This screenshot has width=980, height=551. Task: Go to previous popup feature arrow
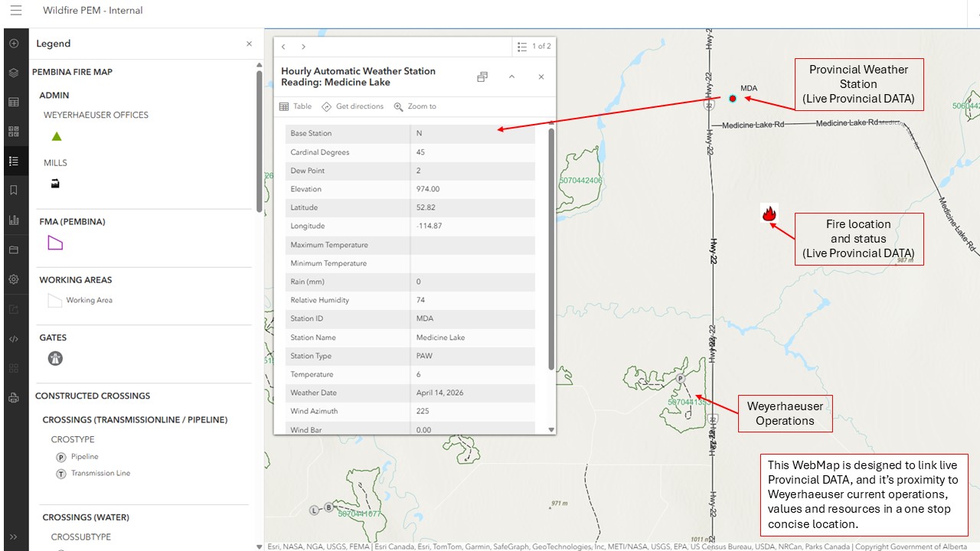(283, 47)
